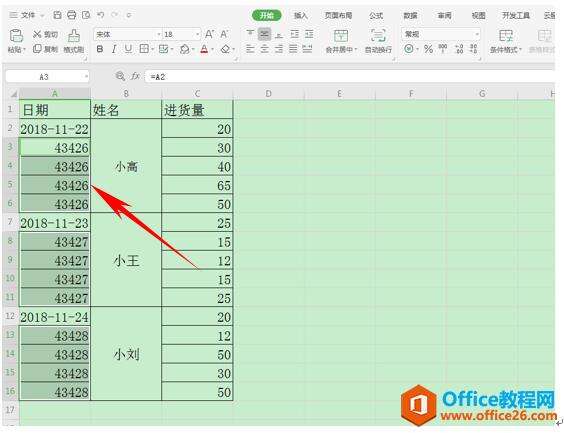
Task: Open Conditional Formatting (条件格式) menu
Action: (505, 41)
